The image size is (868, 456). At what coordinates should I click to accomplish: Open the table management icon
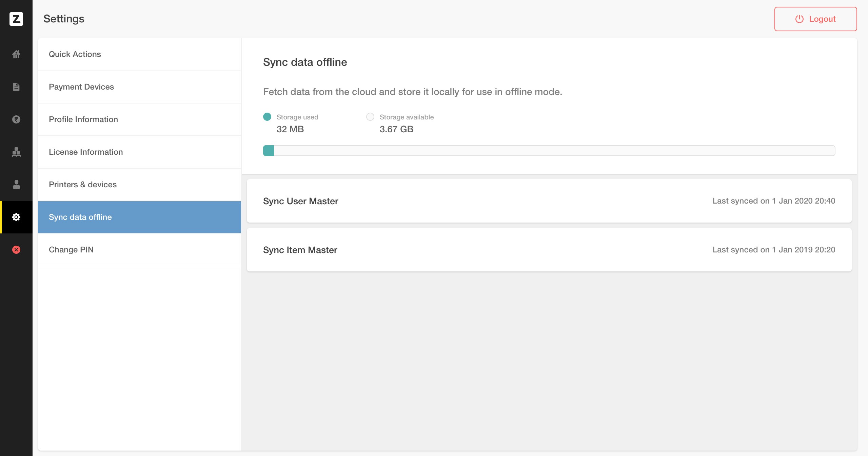click(16, 152)
